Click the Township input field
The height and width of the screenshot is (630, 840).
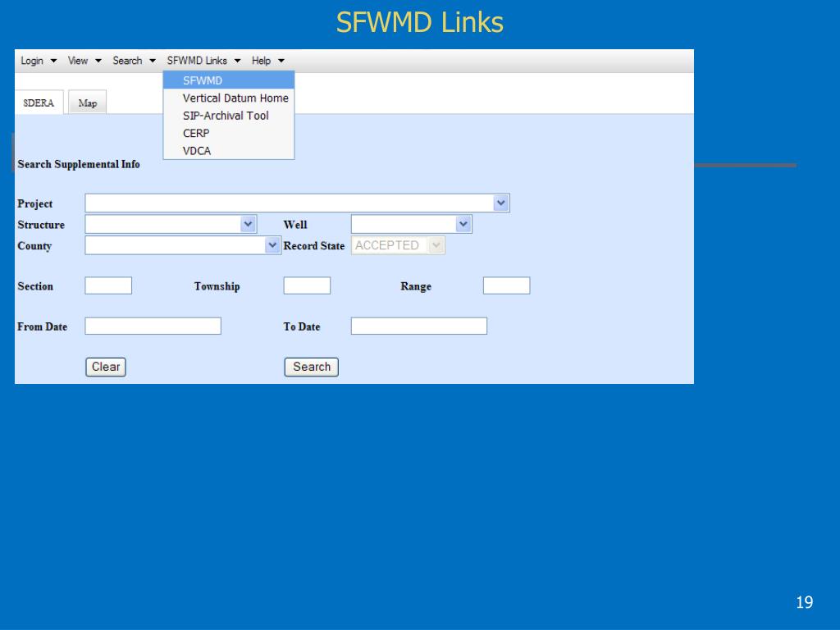(307, 285)
